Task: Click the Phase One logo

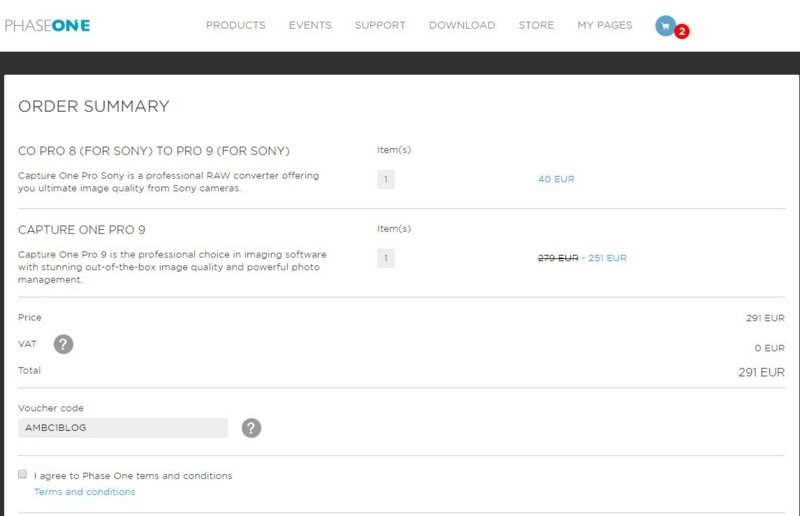Action: tap(47, 26)
